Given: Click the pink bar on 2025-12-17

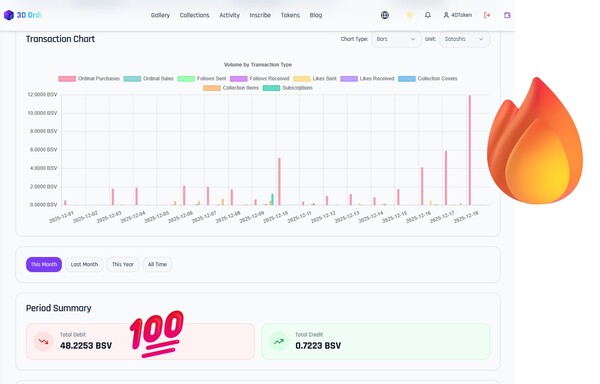Looking at the screenshot, I should pos(446,178).
